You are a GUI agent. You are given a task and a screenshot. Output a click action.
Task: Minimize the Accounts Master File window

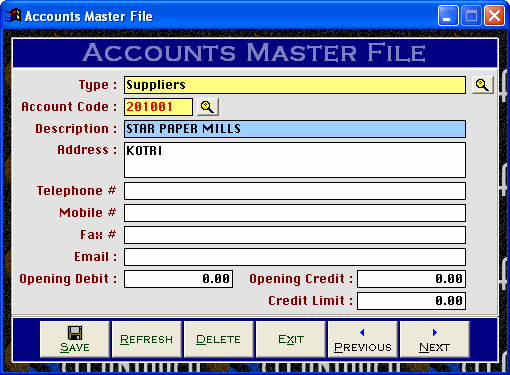(x=448, y=15)
